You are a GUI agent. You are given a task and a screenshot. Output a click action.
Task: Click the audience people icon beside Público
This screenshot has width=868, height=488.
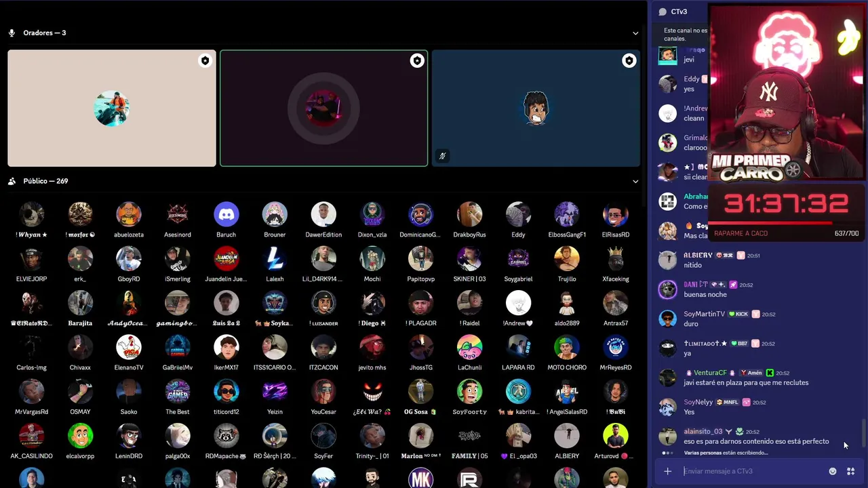click(12, 181)
